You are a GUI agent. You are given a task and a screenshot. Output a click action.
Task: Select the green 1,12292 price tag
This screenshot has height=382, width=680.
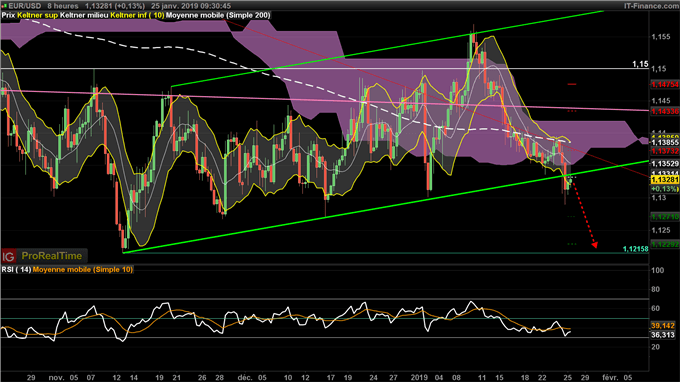[x=665, y=245]
